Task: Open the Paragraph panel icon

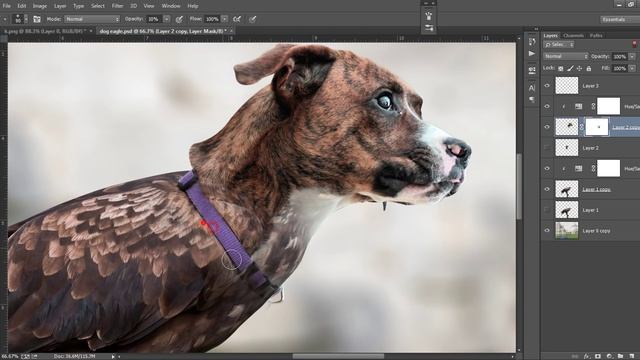Action: click(x=531, y=99)
